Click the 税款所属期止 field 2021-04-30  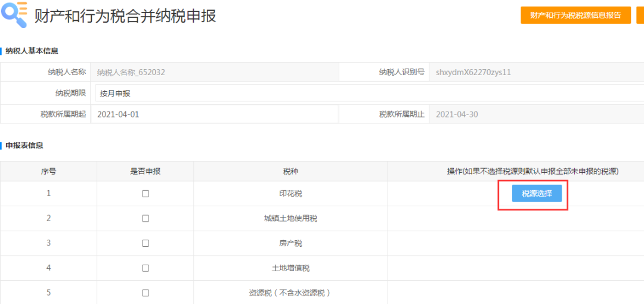coord(537,114)
